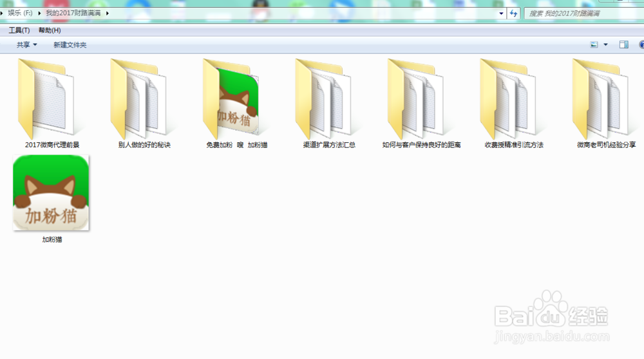Expand the view options dropdown arrow
The width and height of the screenshot is (644, 359).
point(605,45)
